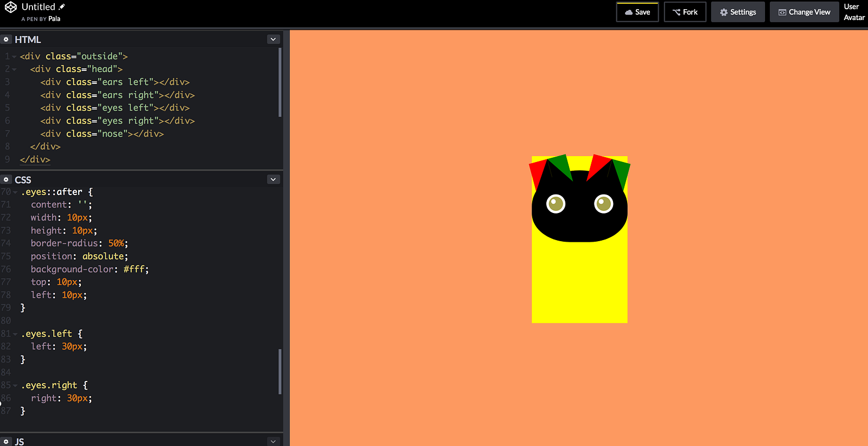Expand the JS panel dropdown menu

[x=273, y=441]
